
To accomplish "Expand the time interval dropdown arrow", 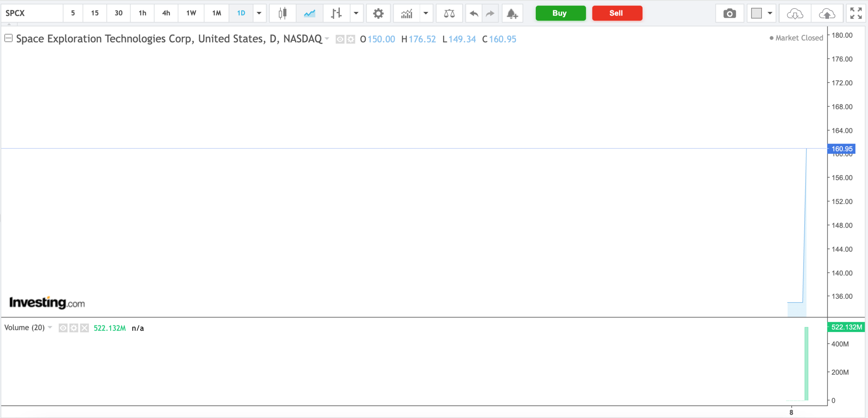I will (259, 13).
